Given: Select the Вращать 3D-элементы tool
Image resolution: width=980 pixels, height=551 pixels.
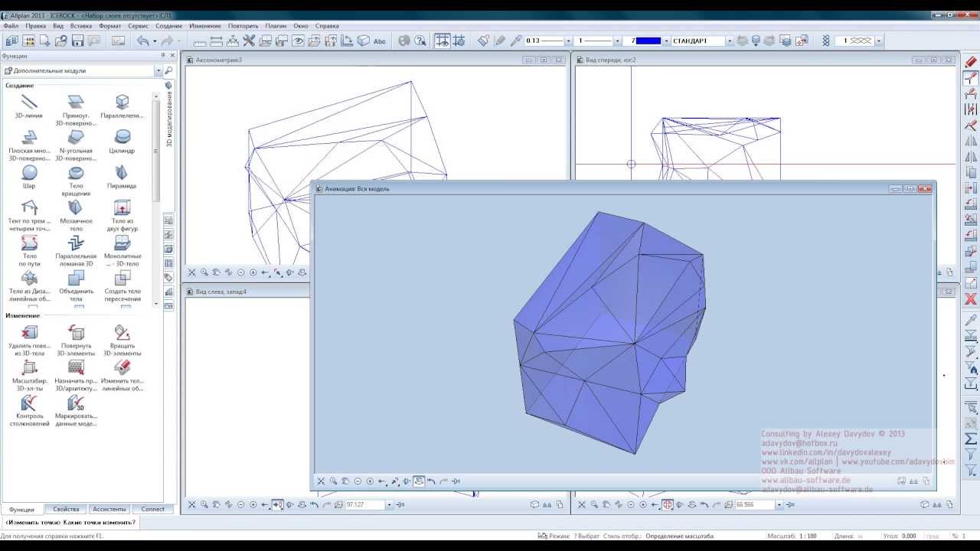Looking at the screenshot, I should (x=122, y=340).
